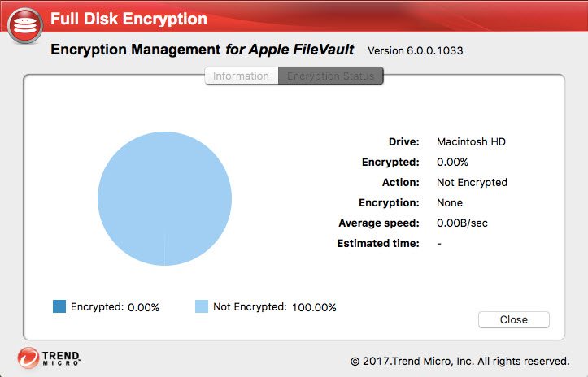The width and height of the screenshot is (588, 377).
Task: Click the Not Encrypted 100.00% legend text
Action: (274, 307)
